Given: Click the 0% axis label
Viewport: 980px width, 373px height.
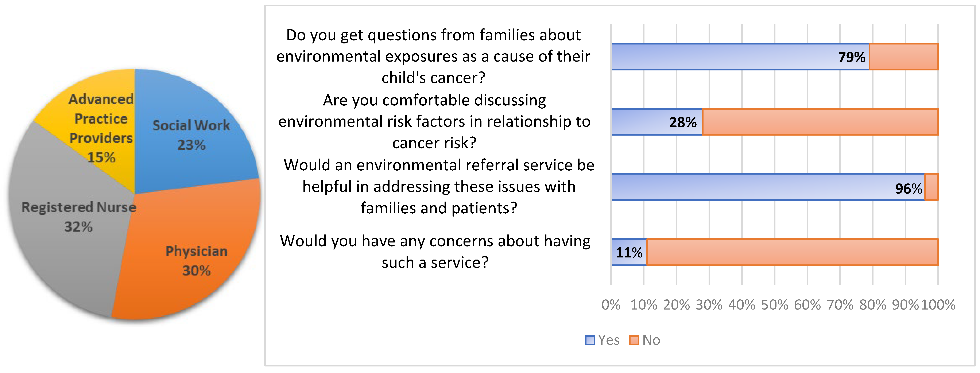Looking at the screenshot, I should click(x=611, y=304).
